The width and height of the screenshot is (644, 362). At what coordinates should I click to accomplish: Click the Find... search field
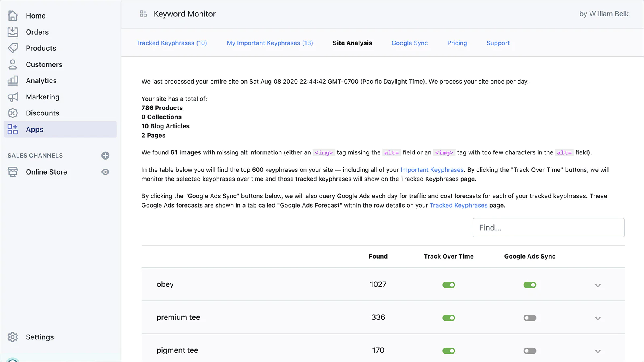[548, 228]
